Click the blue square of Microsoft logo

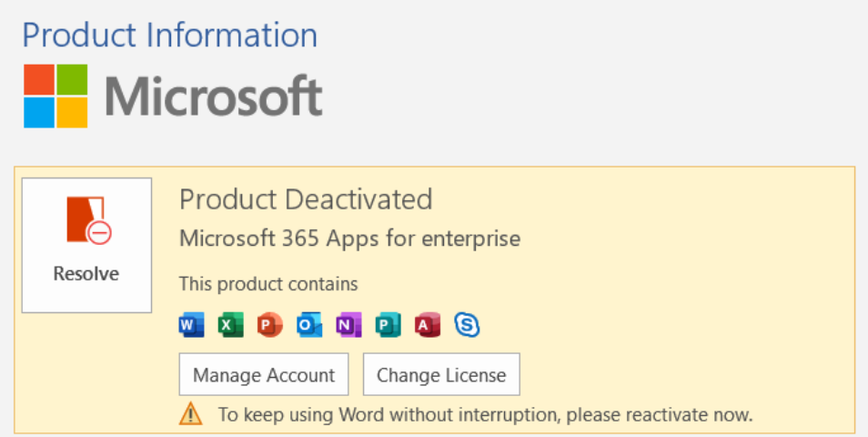(x=39, y=113)
